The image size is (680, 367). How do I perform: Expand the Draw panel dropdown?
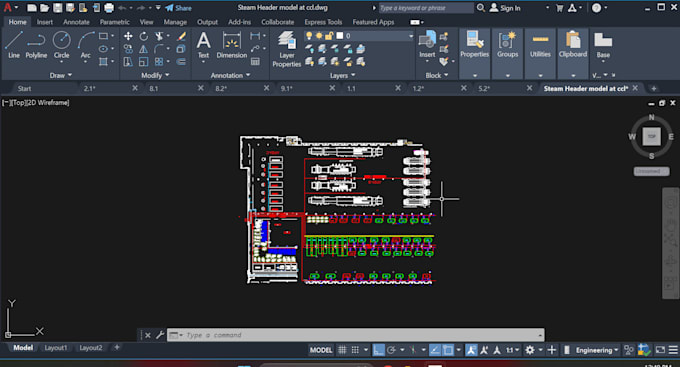tap(61, 75)
